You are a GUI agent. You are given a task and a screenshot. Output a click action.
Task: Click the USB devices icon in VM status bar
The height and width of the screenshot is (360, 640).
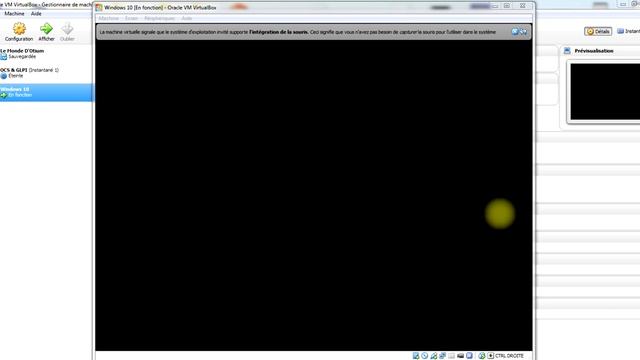tap(433, 356)
